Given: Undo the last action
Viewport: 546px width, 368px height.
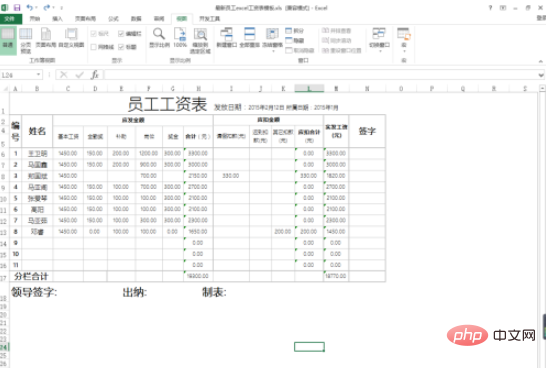Looking at the screenshot, I should point(30,7).
